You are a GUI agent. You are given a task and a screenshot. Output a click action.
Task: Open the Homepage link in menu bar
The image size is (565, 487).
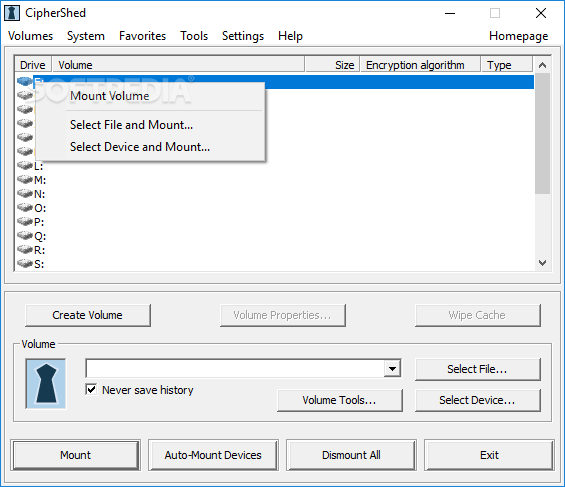tap(519, 36)
